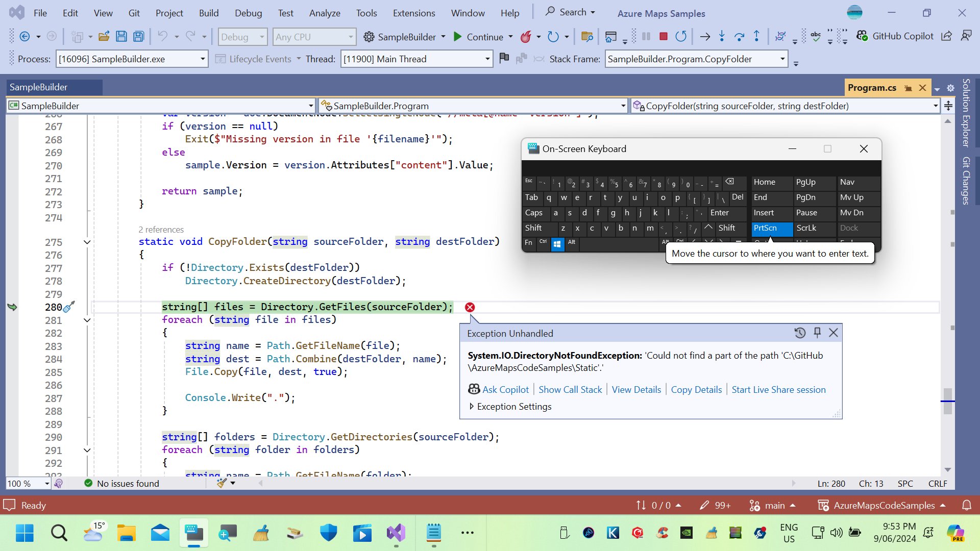Select the Show Call Stack link
The image size is (980, 551).
(x=570, y=390)
